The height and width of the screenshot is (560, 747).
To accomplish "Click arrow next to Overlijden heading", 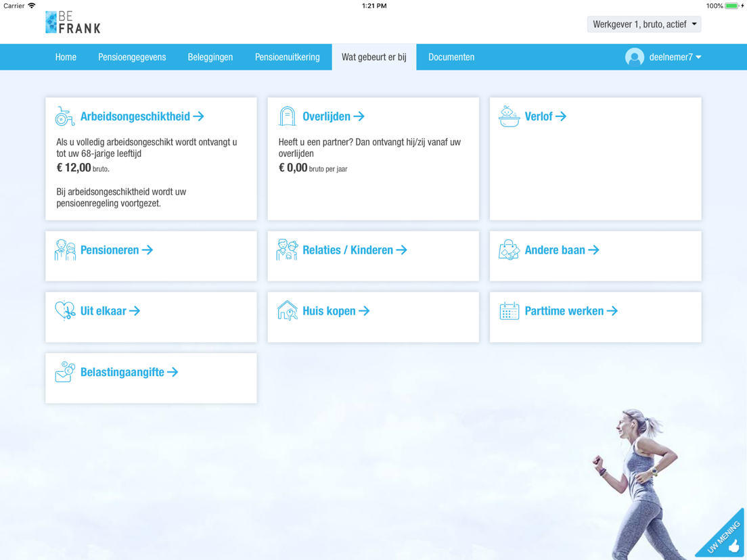I will pos(359,116).
